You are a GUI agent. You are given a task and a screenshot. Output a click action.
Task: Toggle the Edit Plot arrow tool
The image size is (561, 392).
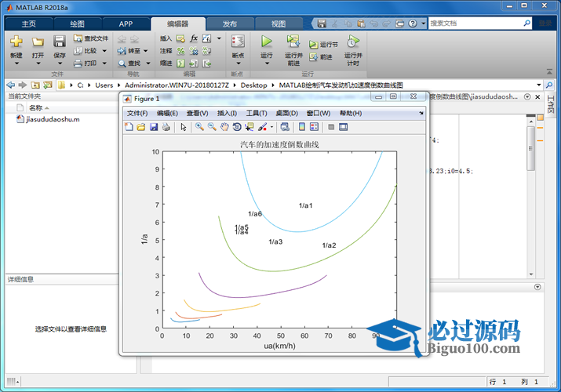184,127
